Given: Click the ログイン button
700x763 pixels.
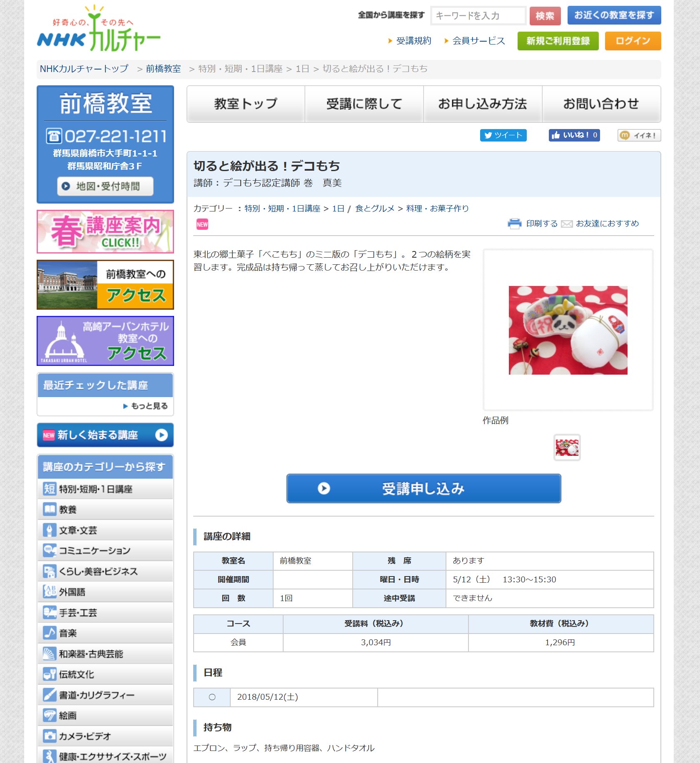Looking at the screenshot, I should 633,41.
